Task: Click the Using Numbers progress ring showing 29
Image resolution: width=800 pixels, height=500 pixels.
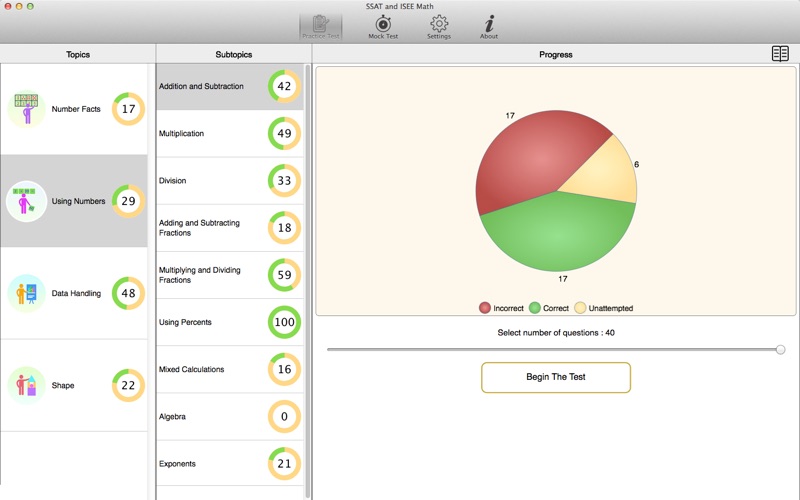Action: tap(129, 201)
